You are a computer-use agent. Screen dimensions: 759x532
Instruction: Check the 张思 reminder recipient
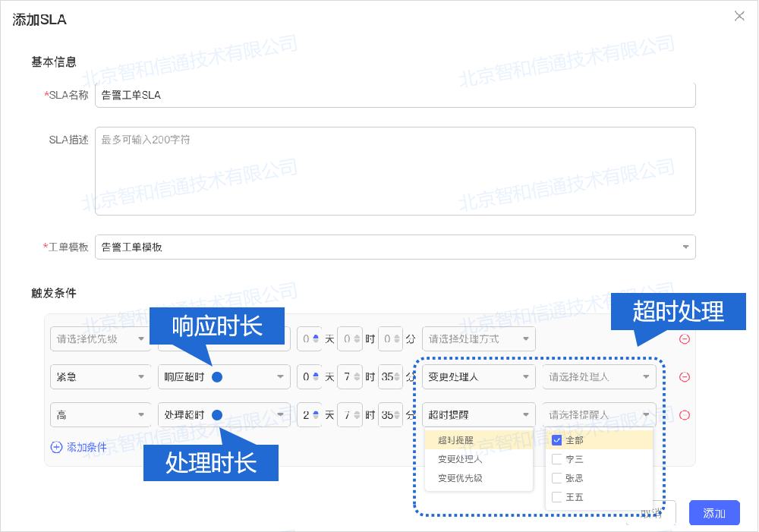pos(556,478)
